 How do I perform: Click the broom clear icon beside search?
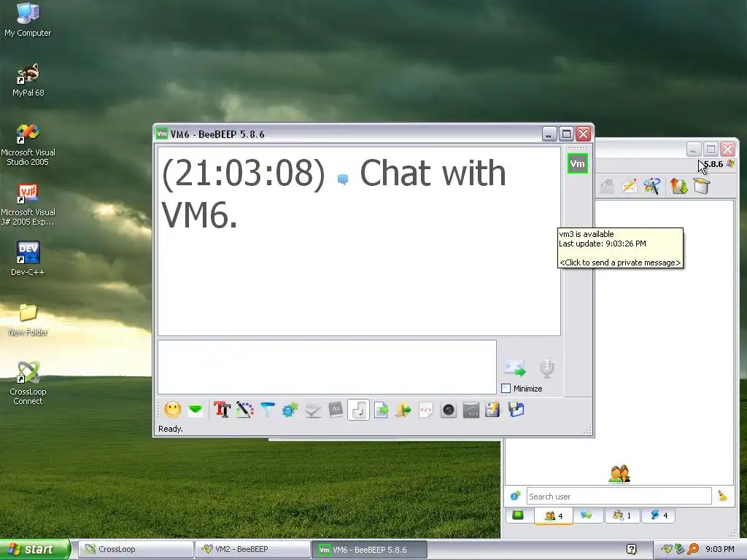[x=723, y=496]
